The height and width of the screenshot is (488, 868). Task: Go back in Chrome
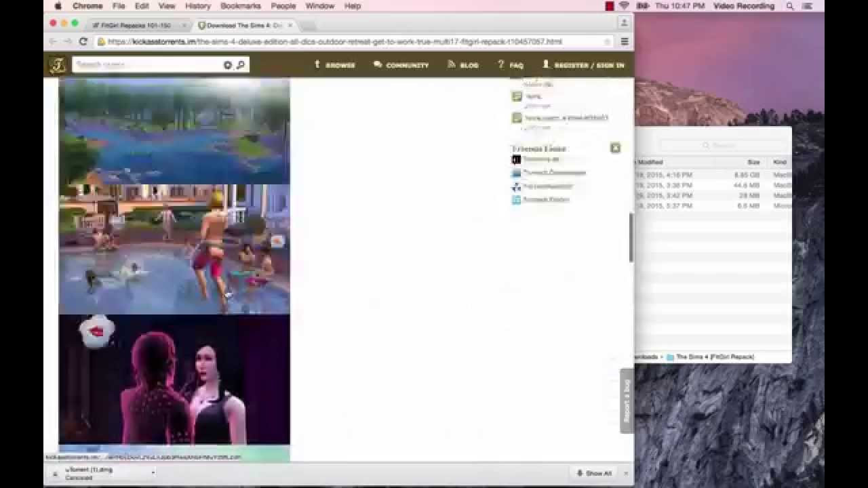coord(54,41)
